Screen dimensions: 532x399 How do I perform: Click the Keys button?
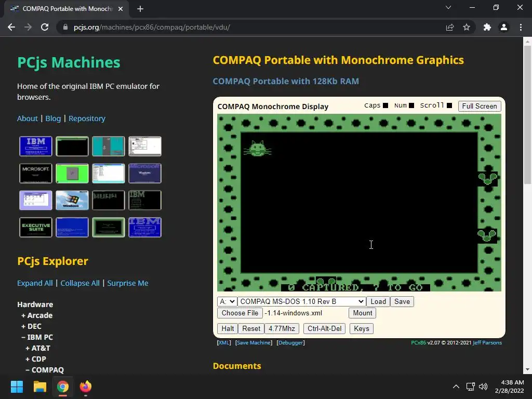click(x=362, y=328)
